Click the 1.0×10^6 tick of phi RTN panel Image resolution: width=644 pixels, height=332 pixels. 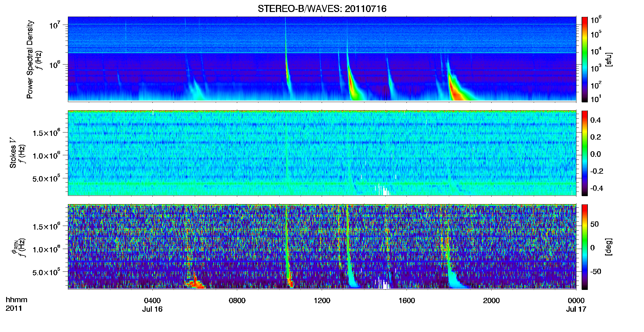[46, 249]
